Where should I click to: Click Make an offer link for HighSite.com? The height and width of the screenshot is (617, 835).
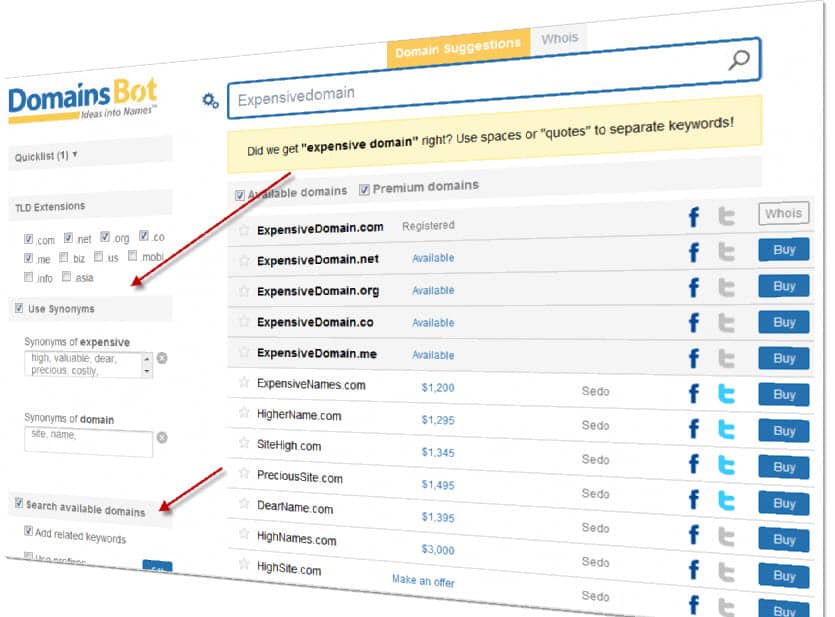(423, 580)
